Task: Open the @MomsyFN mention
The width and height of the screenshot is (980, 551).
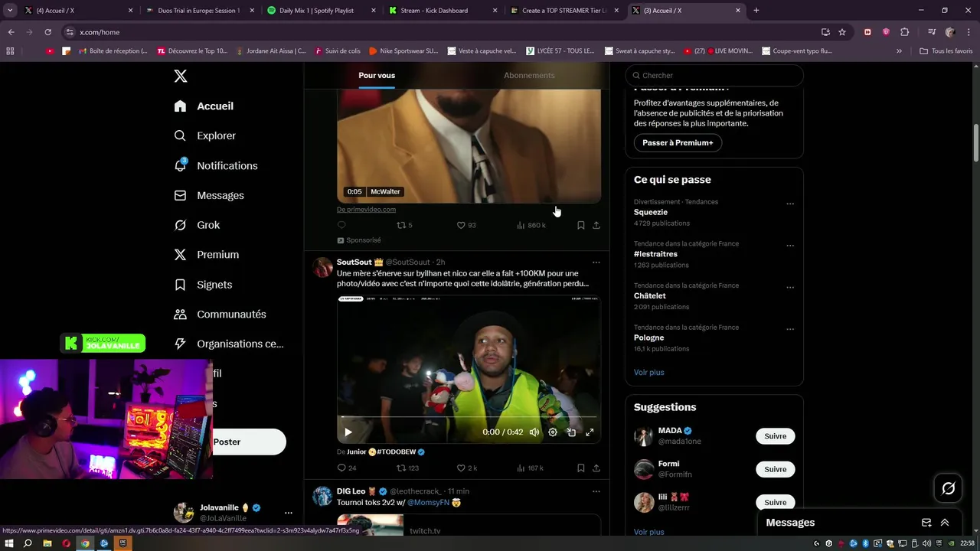Action: 428,503
